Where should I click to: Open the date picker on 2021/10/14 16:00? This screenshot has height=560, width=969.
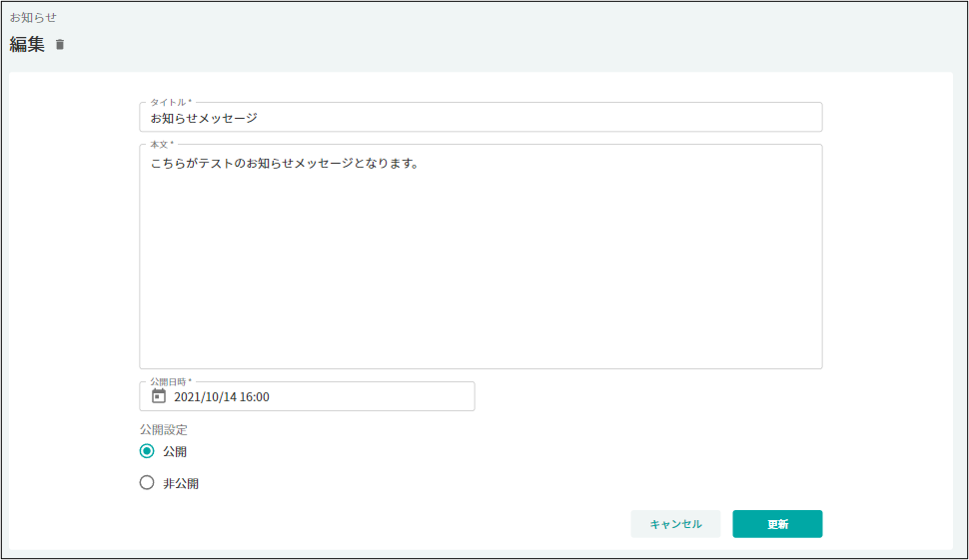click(x=222, y=397)
